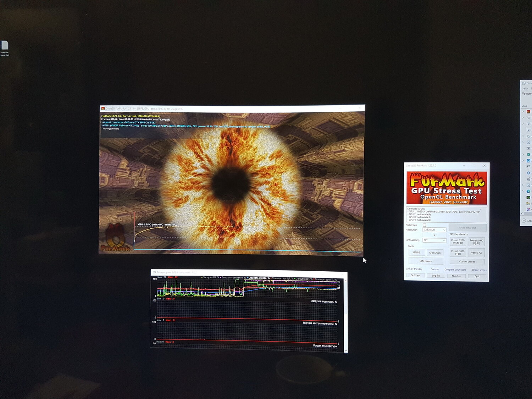
Task: Select the FurMark process icon in Task Manager
Action: (528, 112)
